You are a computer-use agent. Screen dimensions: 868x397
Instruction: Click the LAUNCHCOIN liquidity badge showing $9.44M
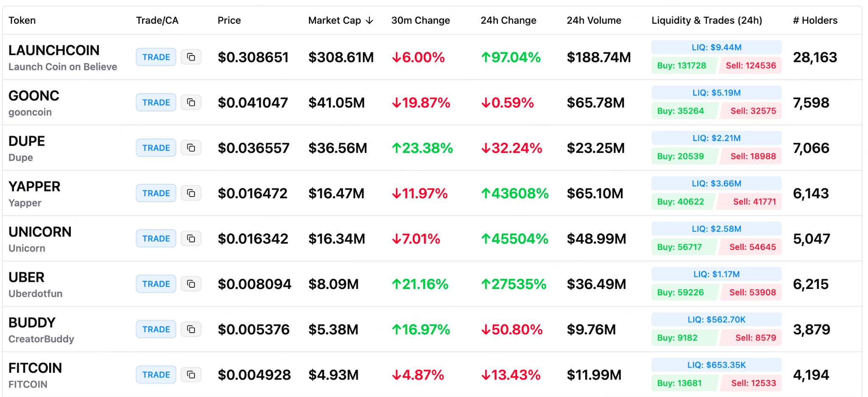(716, 47)
